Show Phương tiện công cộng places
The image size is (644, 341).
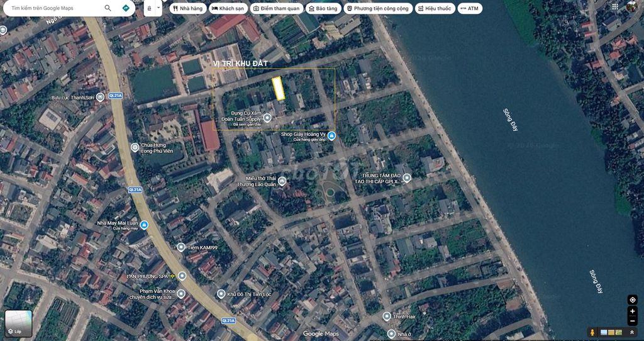(378, 8)
